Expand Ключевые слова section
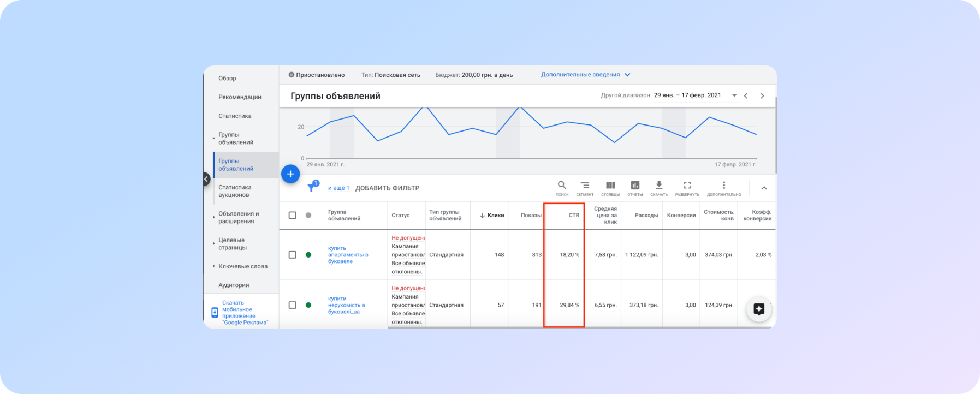 point(213,266)
